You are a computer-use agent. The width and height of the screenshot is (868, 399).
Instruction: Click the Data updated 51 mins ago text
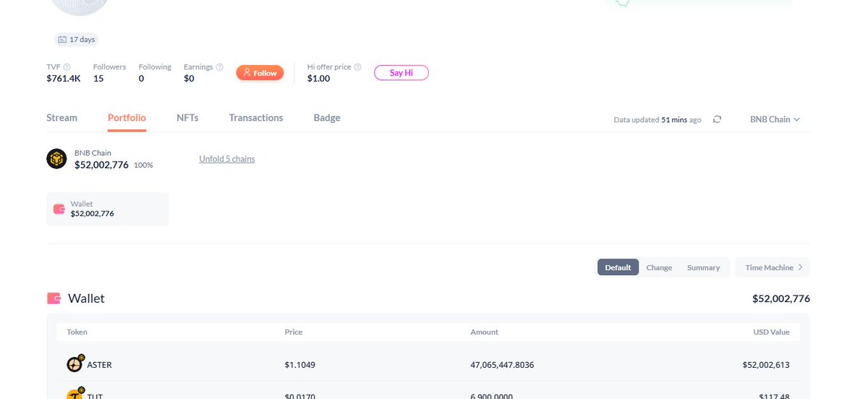pos(657,119)
